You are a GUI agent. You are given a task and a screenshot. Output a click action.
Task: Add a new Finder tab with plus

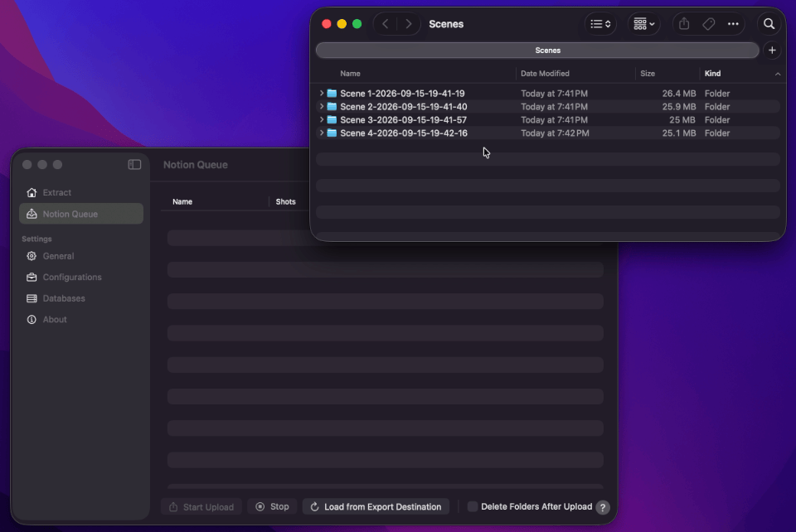click(x=772, y=51)
